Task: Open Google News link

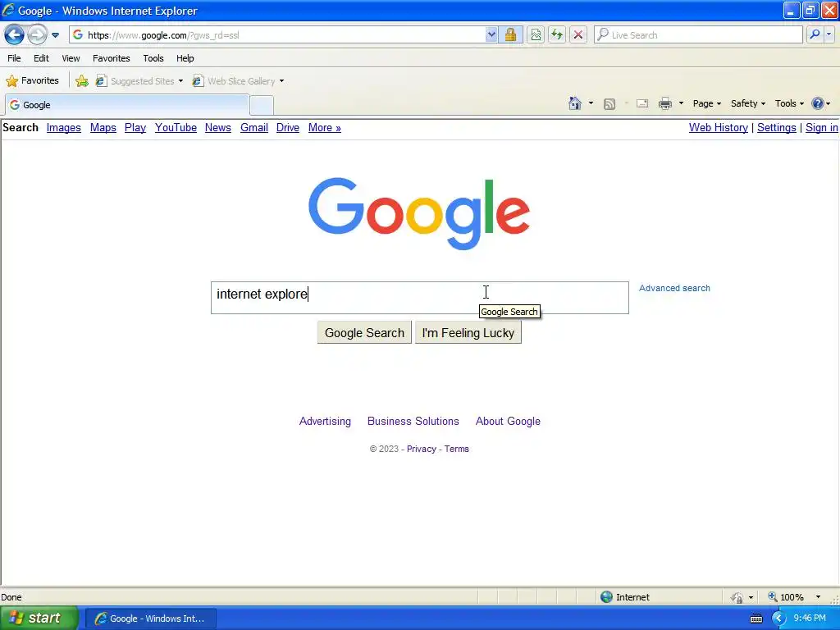Action: pos(218,127)
